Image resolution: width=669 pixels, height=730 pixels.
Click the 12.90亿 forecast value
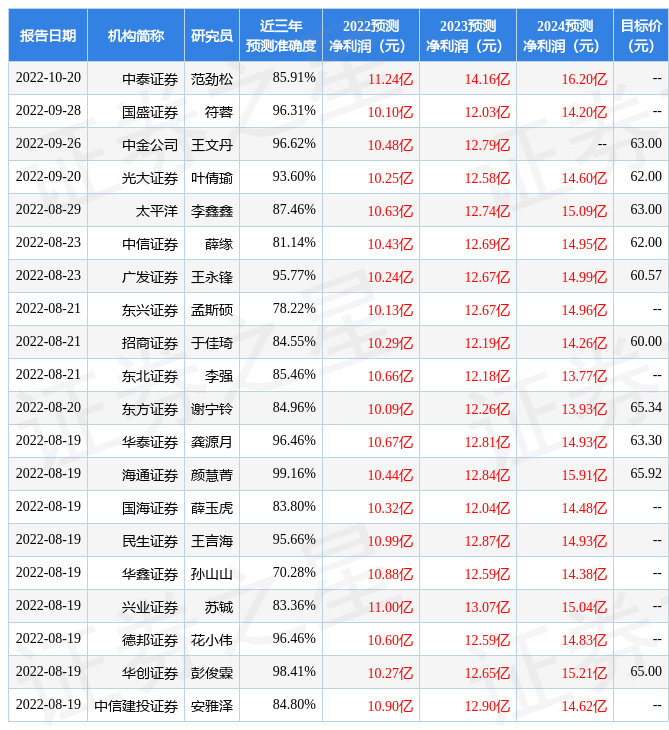pyautogui.click(x=487, y=706)
